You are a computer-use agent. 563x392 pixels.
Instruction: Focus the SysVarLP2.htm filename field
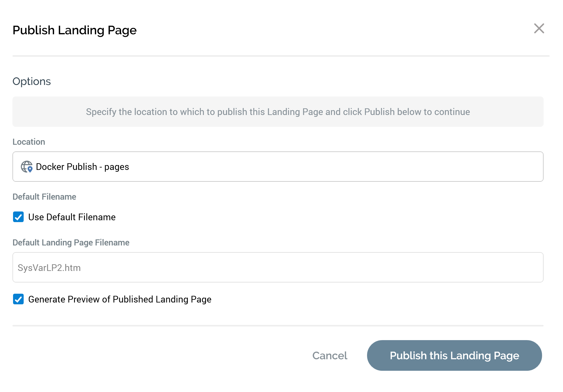[x=278, y=267]
